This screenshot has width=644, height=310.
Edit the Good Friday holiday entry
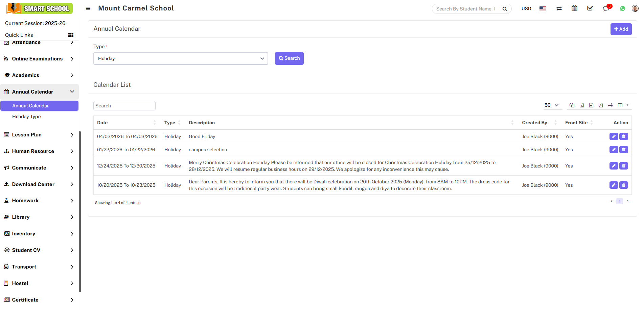tap(614, 136)
